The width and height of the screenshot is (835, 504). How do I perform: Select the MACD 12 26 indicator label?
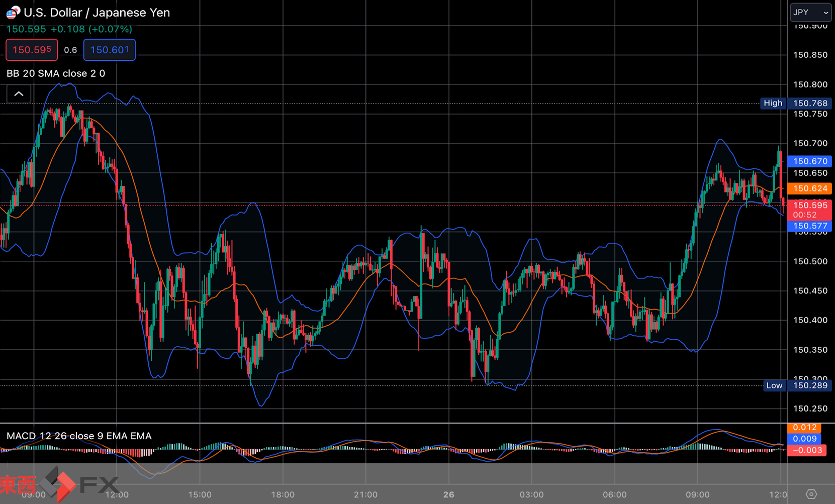(79, 436)
